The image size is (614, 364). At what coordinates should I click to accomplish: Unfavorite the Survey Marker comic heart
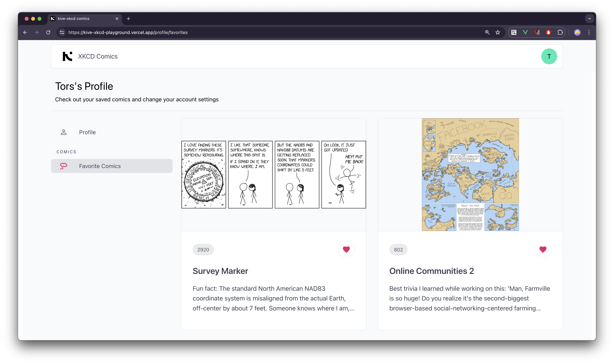tap(346, 250)
